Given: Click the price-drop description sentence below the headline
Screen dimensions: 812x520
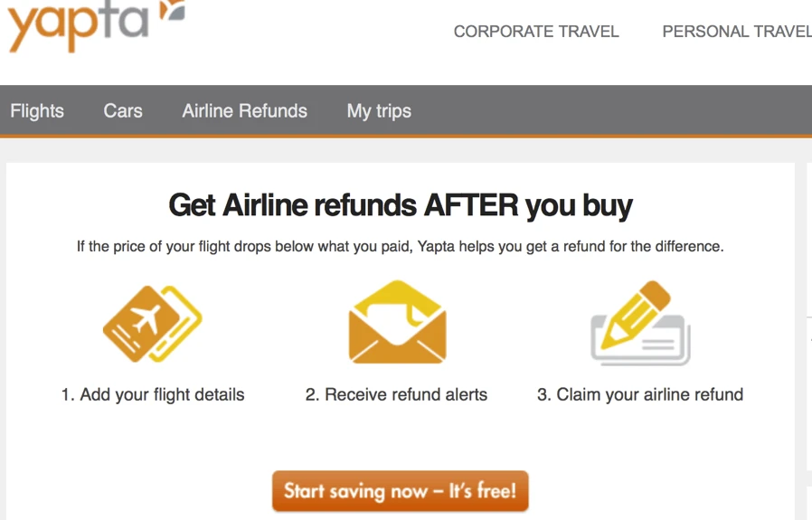Looking at the screenshot, I should [x=400, y=246].
